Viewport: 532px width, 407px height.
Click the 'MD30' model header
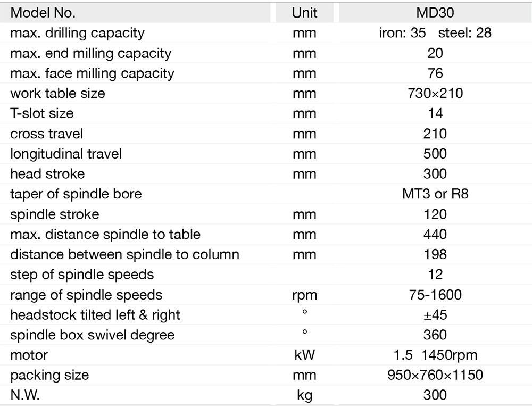click(435, 12)
